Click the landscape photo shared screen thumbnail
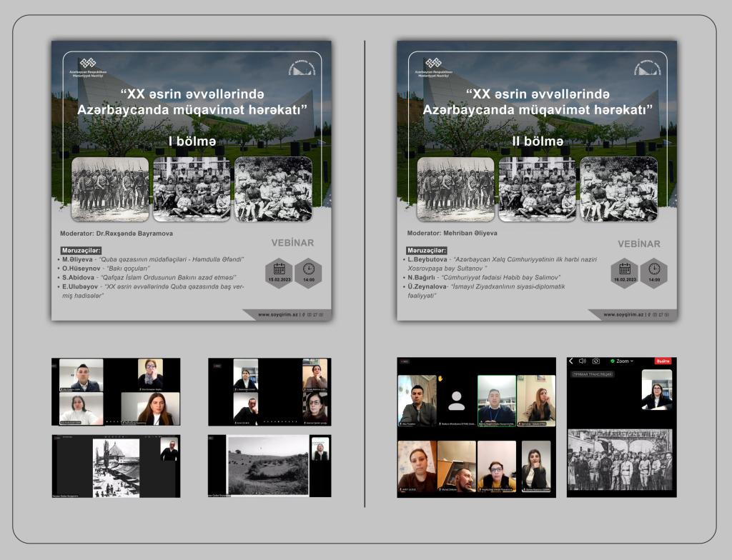 click(x=268, y=465)
